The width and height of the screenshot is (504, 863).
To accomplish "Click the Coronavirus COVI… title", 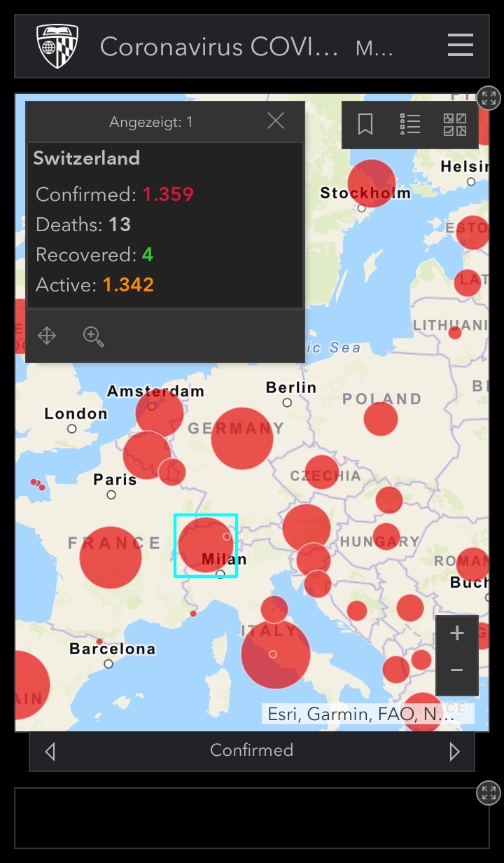I will tap(218, 47).
